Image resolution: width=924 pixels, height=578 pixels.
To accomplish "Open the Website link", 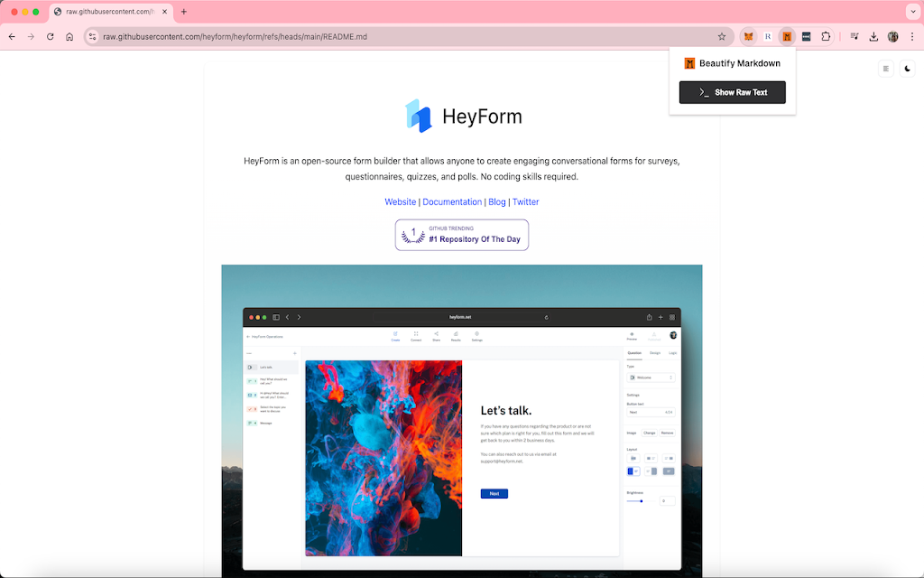I will click(x=400, y=201).
